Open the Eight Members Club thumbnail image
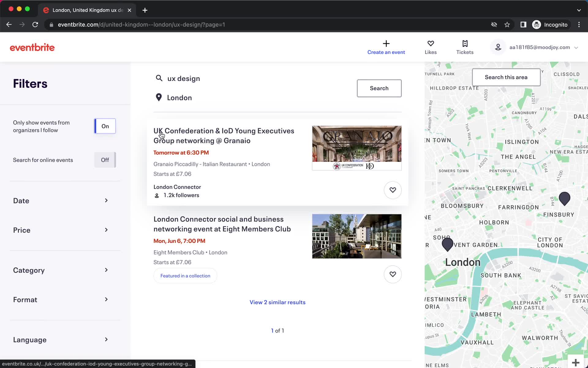 coord(357,236)
